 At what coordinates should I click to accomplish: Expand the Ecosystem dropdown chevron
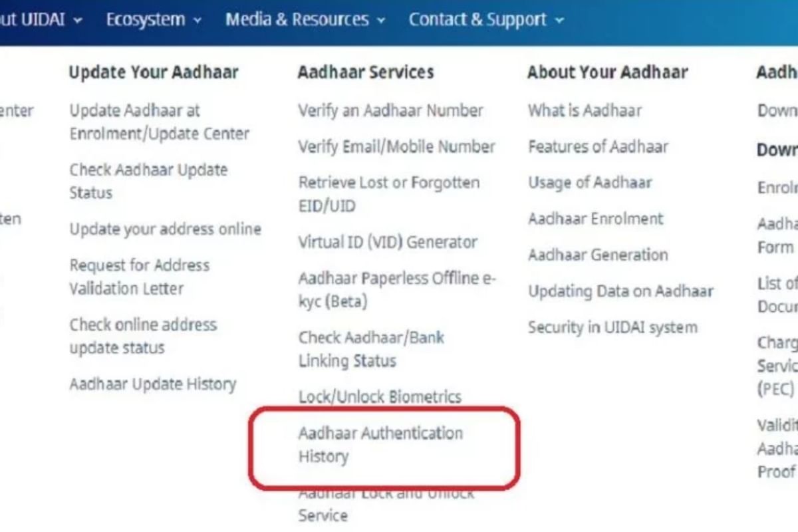pos(196,20)
